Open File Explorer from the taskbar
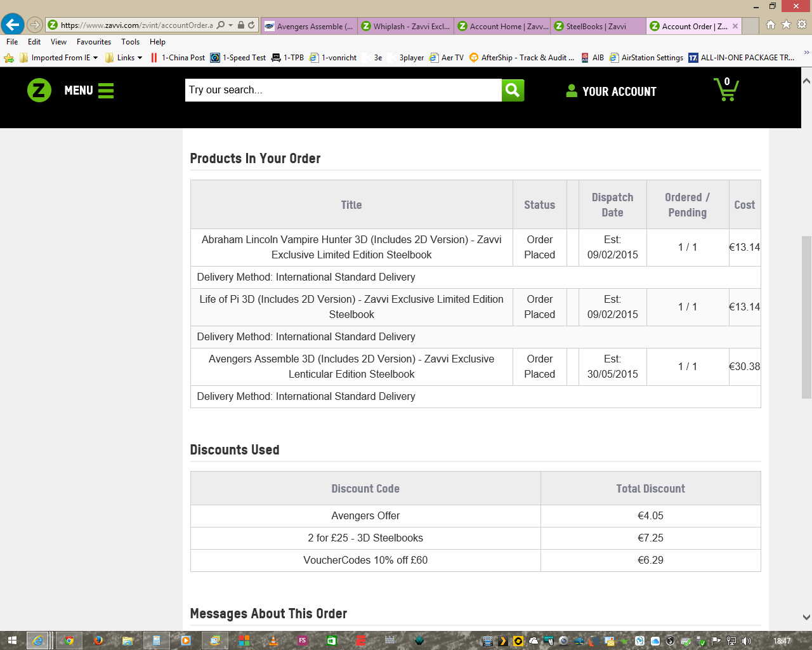 coord(128,640)
